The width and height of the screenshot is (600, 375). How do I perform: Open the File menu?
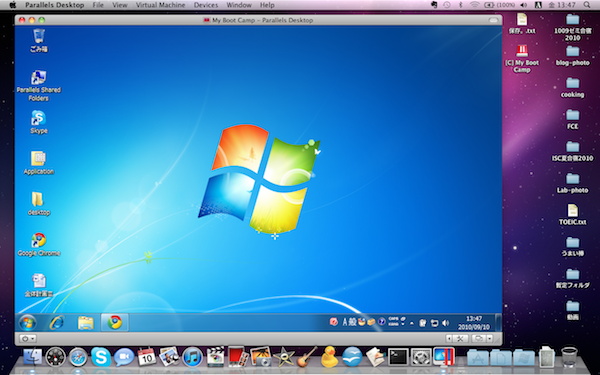pos(98,5)
